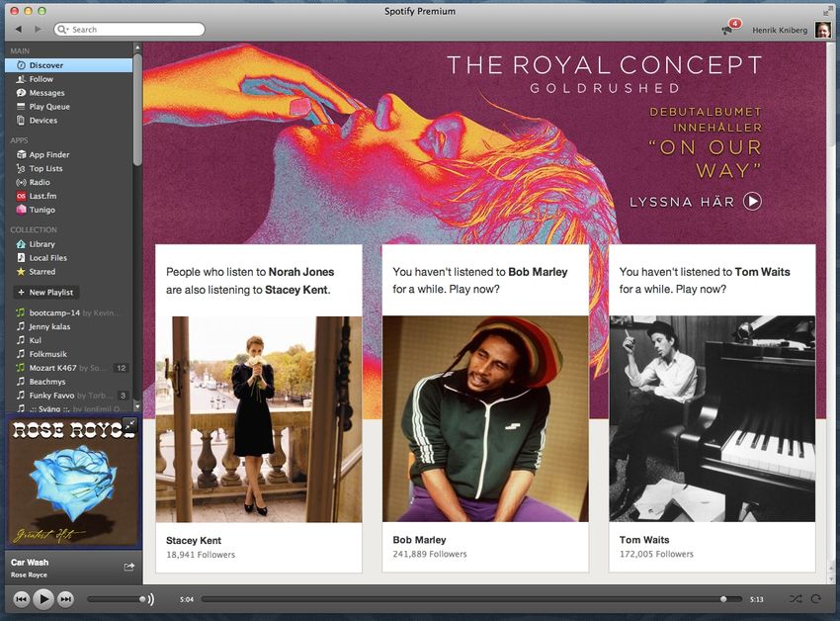Click the Stacey Kent photo
Screen dimensions: 840x621
(259, 419)
